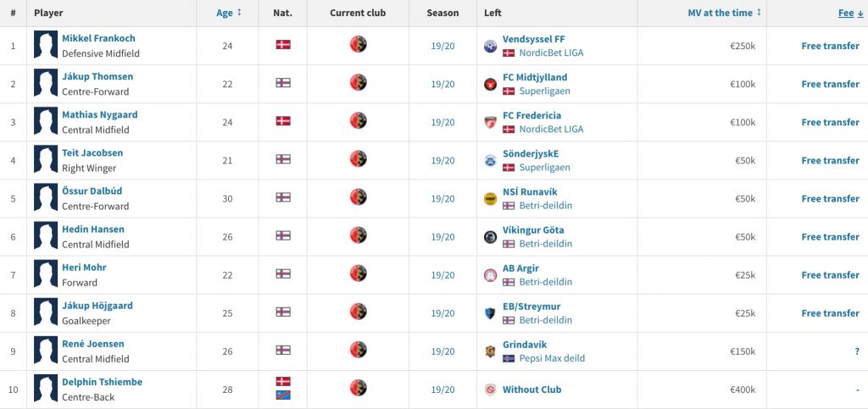
Task: View Hedin Hansen's Free transfer details
Action: (831, 236)
